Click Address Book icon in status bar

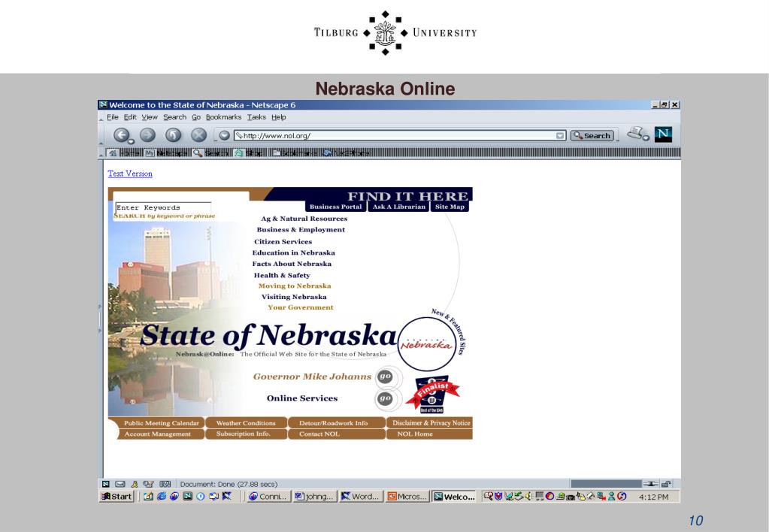[x=165, y=484]
